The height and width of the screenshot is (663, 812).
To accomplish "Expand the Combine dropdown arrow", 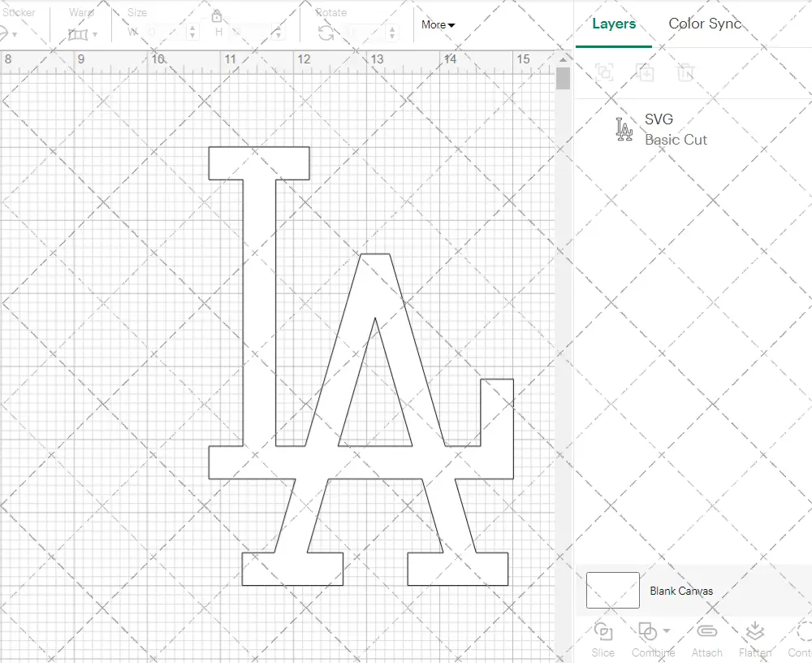I will [667, 630].
